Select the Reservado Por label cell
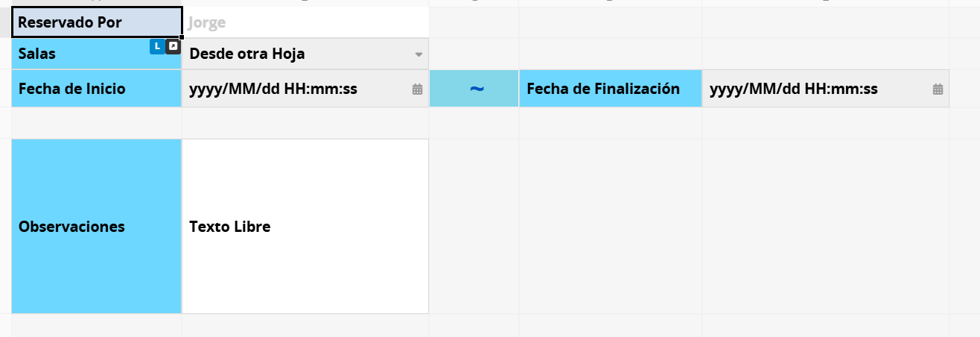Image resolution: width=980 pixels, height=337 pixels. (97, 22)
